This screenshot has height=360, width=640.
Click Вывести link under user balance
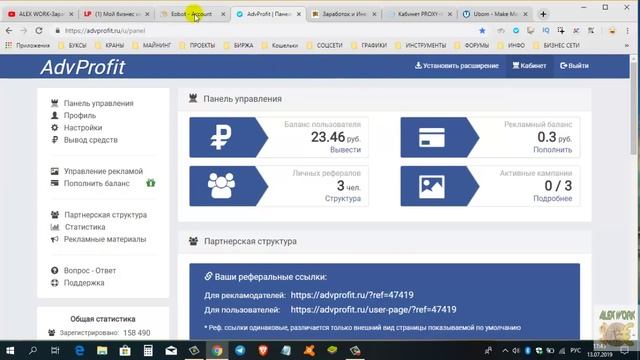click(345, 150)
